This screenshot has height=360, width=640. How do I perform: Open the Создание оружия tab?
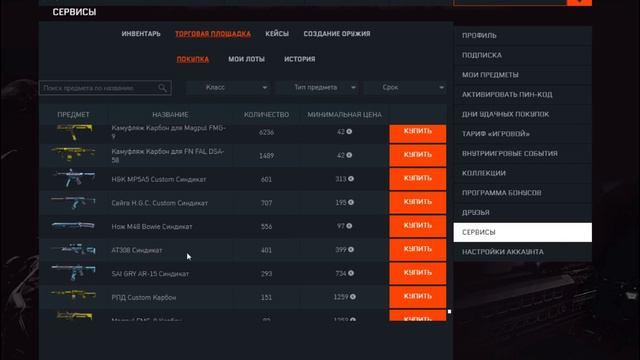tap(337, 34)
